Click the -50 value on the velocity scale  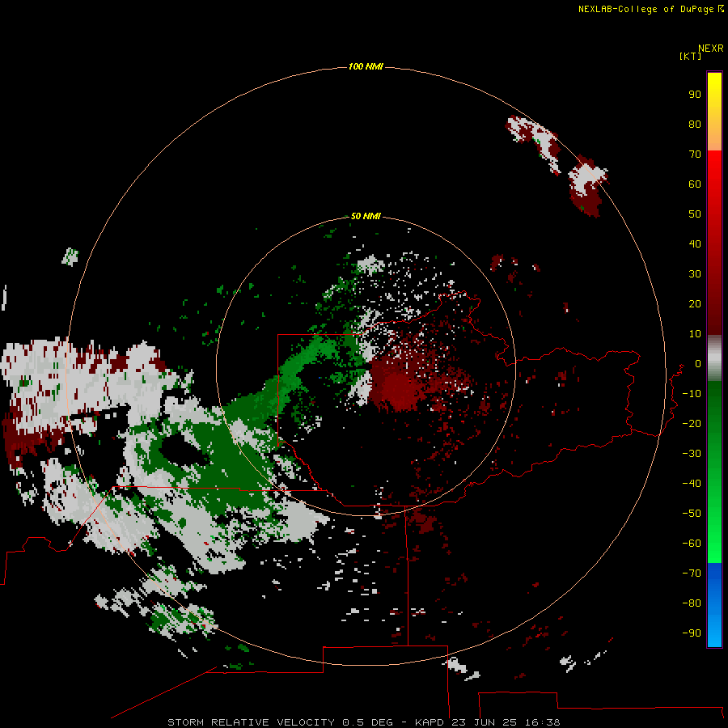point(692,514)
